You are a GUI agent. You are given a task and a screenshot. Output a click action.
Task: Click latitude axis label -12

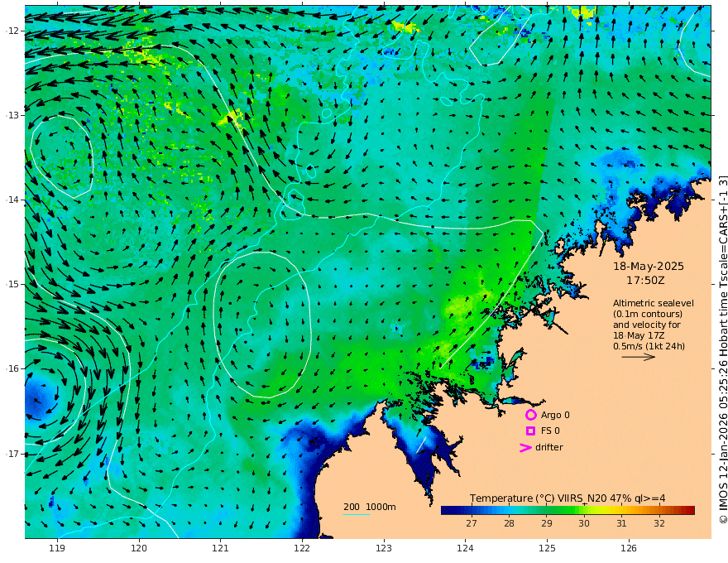point(12,31)
